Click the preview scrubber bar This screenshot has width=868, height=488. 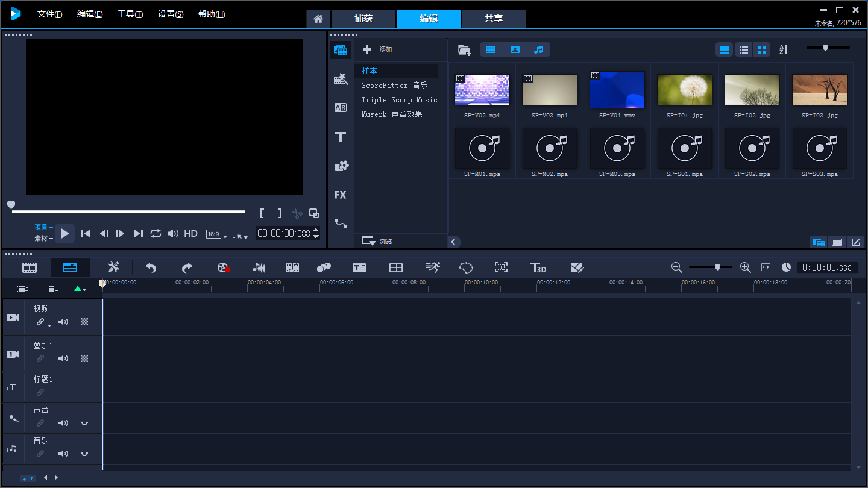(x=128, y=212)
